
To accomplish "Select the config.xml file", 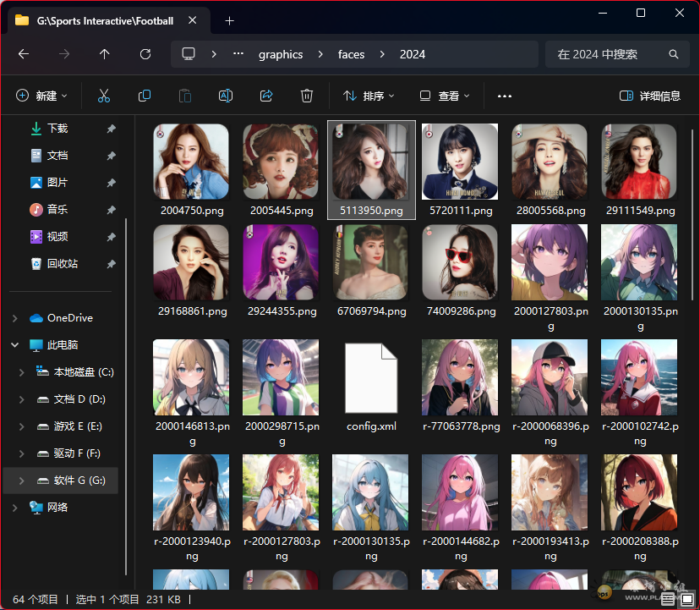I will (370, 378).
